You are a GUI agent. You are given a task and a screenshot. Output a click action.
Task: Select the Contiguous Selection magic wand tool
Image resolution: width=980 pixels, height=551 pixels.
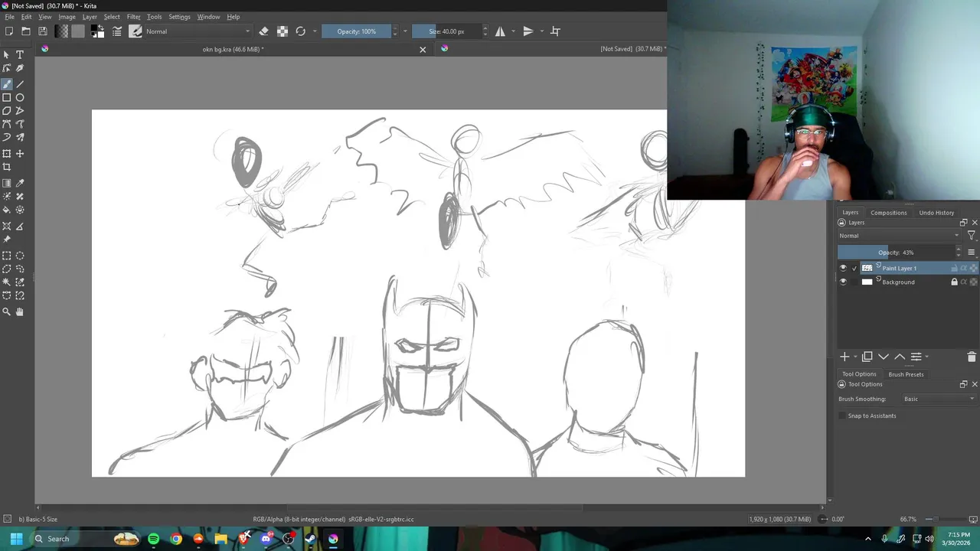click(x=7, y=282)
